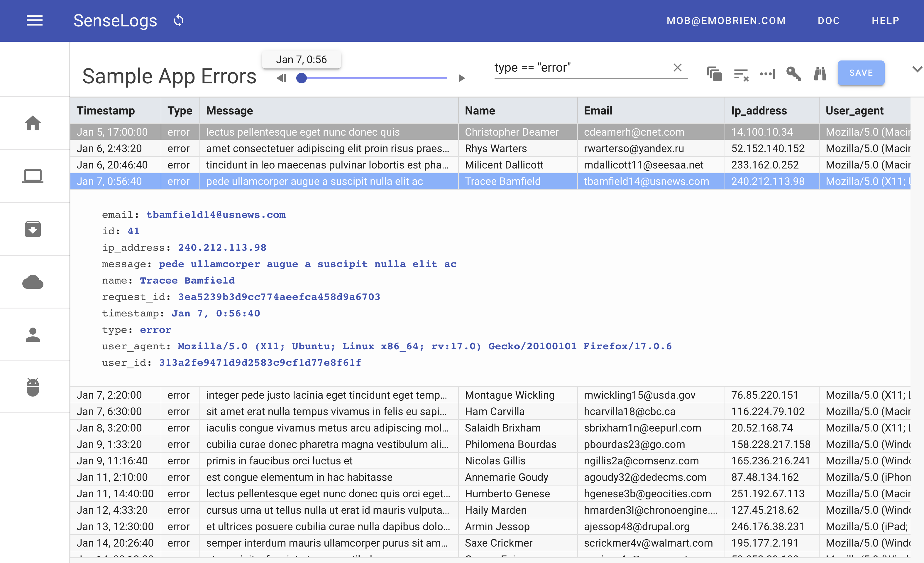
Task: Click the timeline slider handle
Action: [301, 78]
